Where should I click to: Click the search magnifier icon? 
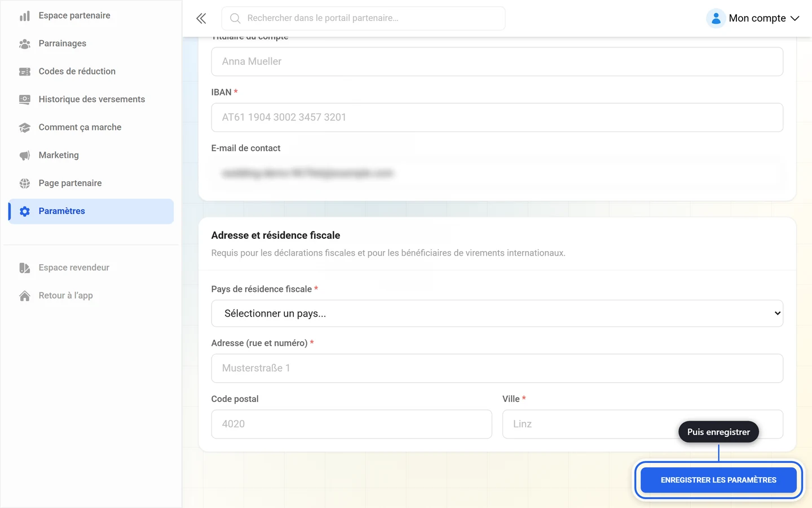[235, 18]
